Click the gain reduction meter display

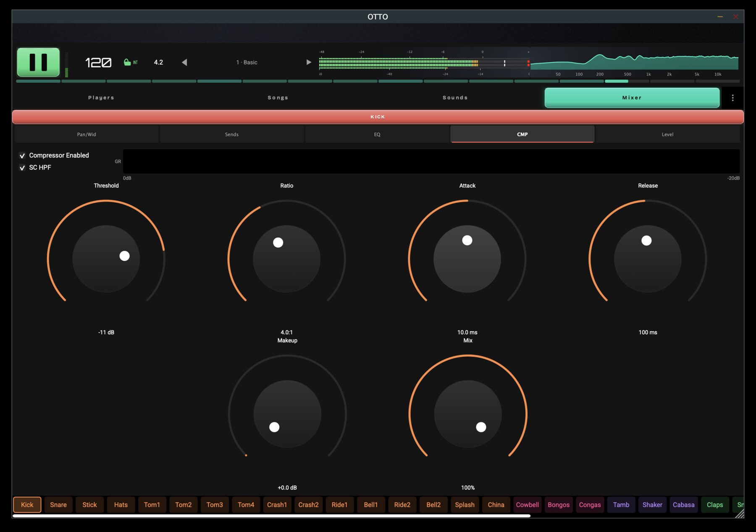tap(431, 161)
